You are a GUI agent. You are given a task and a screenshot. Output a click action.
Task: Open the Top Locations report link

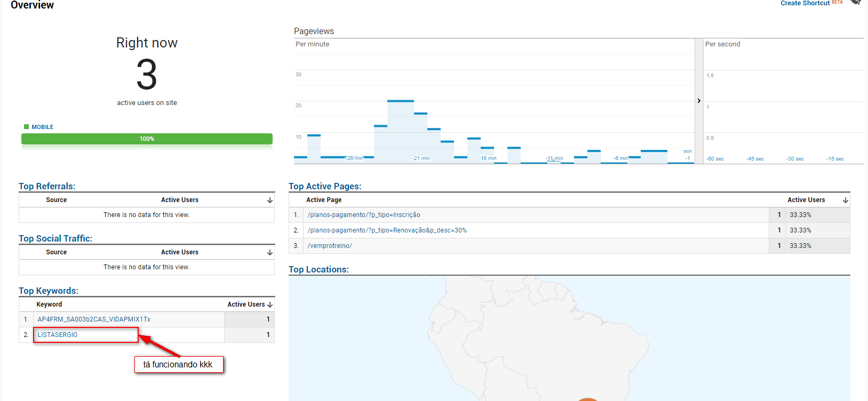tap(318, 269)
